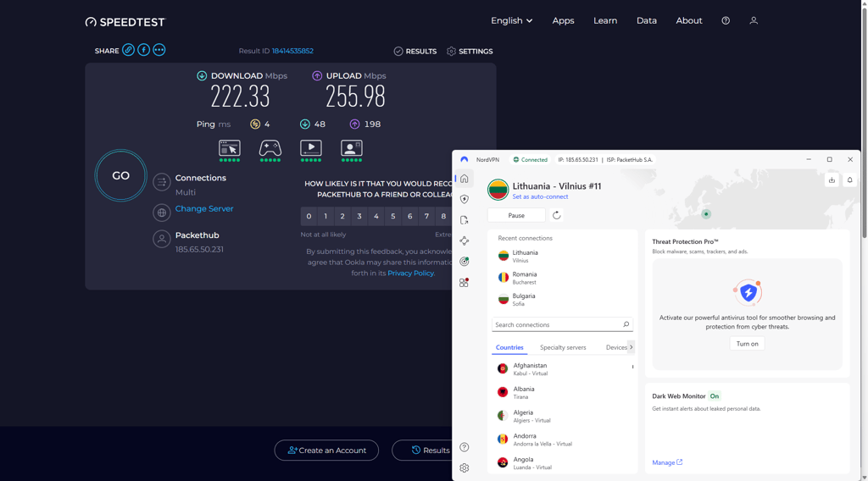Click the Results button at bottom

coord(423,450)
